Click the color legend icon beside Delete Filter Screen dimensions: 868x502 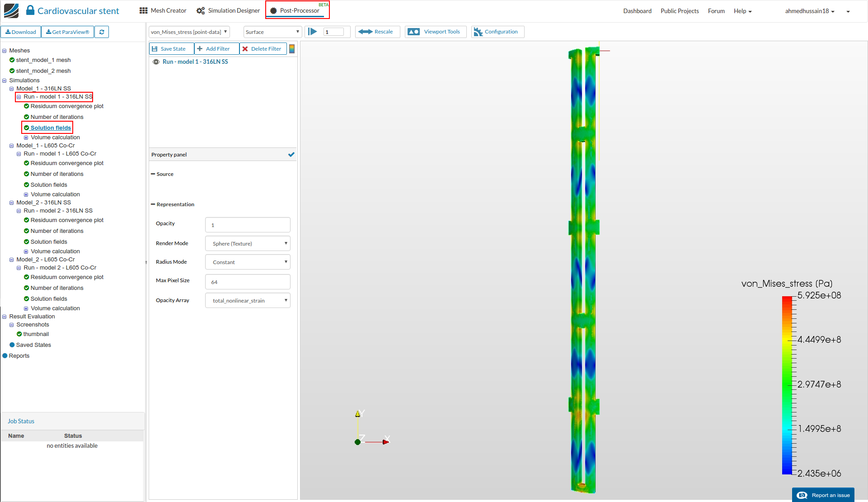(292, 49)
